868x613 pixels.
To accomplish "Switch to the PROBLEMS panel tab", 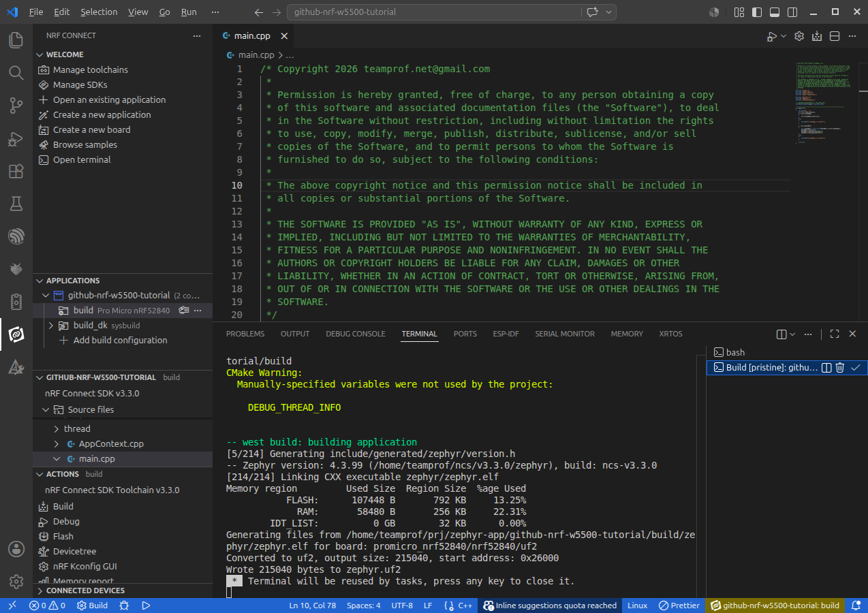I will point(245,334).
